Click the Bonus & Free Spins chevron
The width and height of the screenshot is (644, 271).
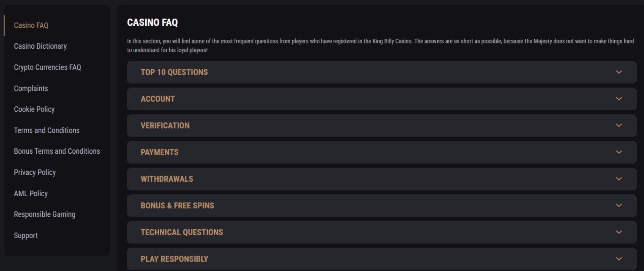[x=619, y=205]
